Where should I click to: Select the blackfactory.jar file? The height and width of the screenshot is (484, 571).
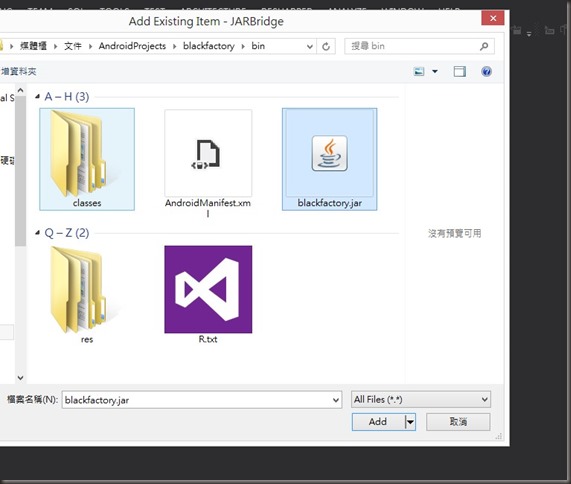[330, 159]
